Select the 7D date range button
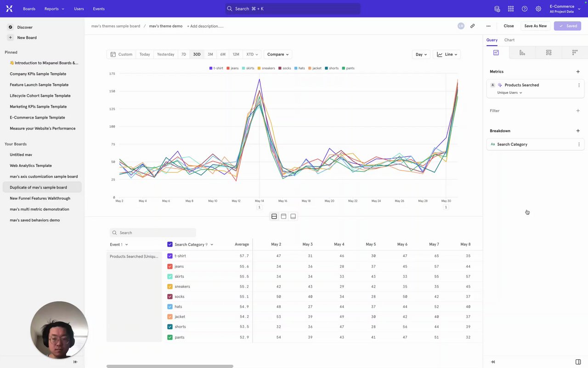The image size is (588, 368). pyautogui.click(x=184, y=54)
